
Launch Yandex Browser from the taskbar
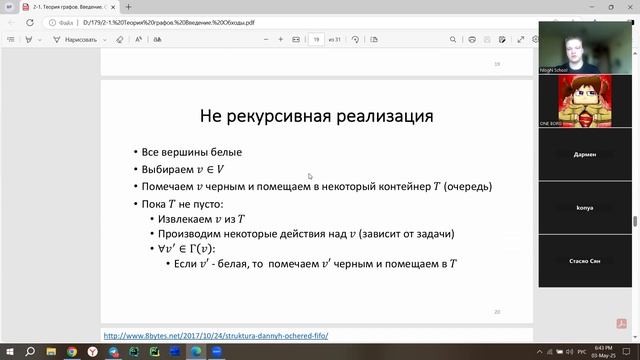coord(93,351)
